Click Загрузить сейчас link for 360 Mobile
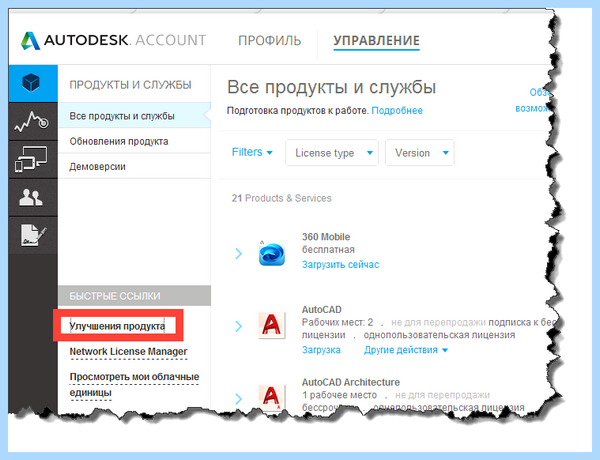The width and height of the screenshot is (600, 460). [x=340, y=264]
